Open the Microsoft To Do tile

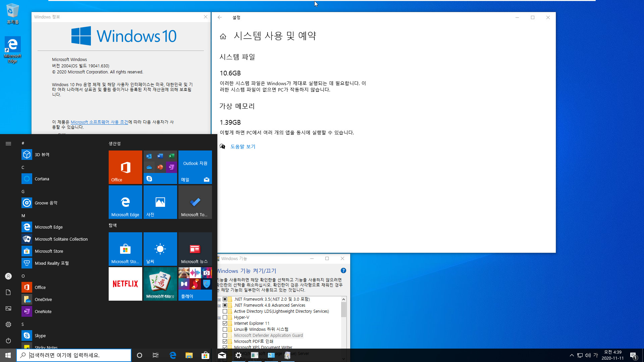coord(195,202)
